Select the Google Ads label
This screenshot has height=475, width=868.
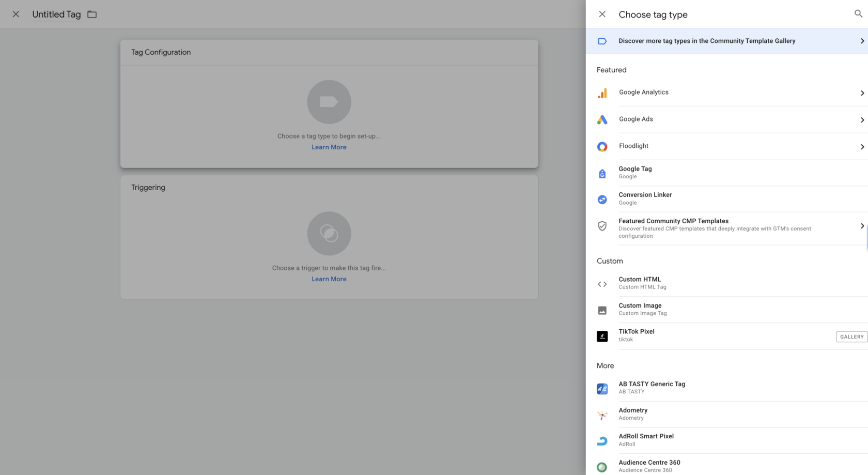pos(636,119)
